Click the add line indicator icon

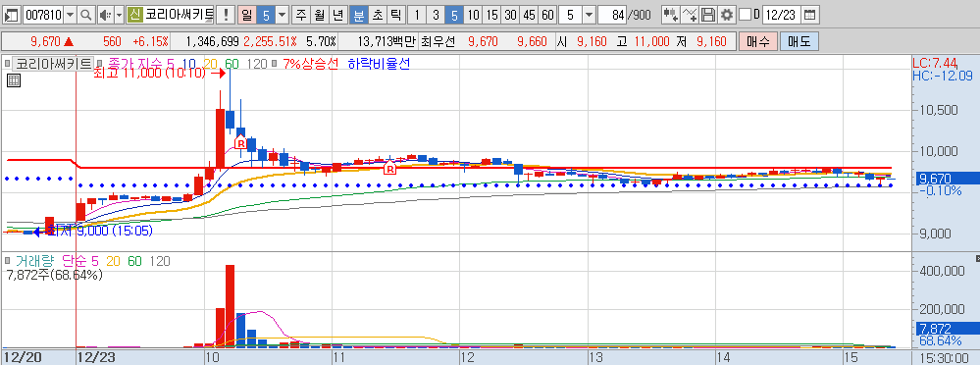(690, 15)
